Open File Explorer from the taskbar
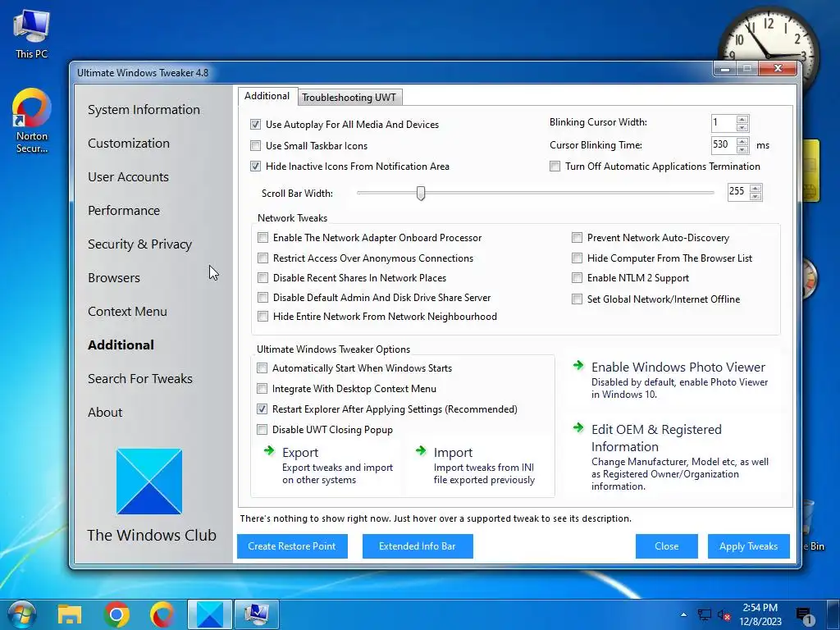 point(70,614)
